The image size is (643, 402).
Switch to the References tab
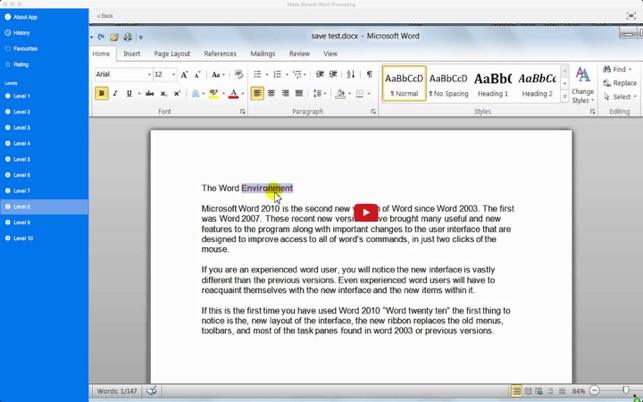pos(220,54)
